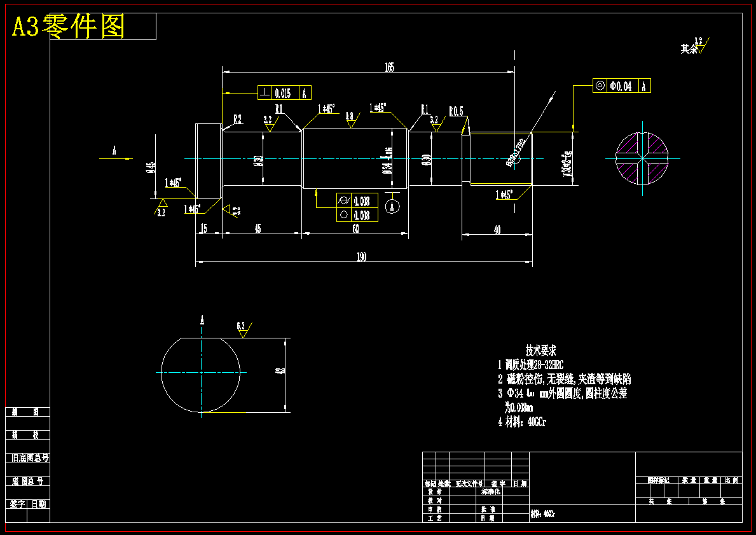
Task: Click the "标准化" title block cell
Action: tap(491, 492)
